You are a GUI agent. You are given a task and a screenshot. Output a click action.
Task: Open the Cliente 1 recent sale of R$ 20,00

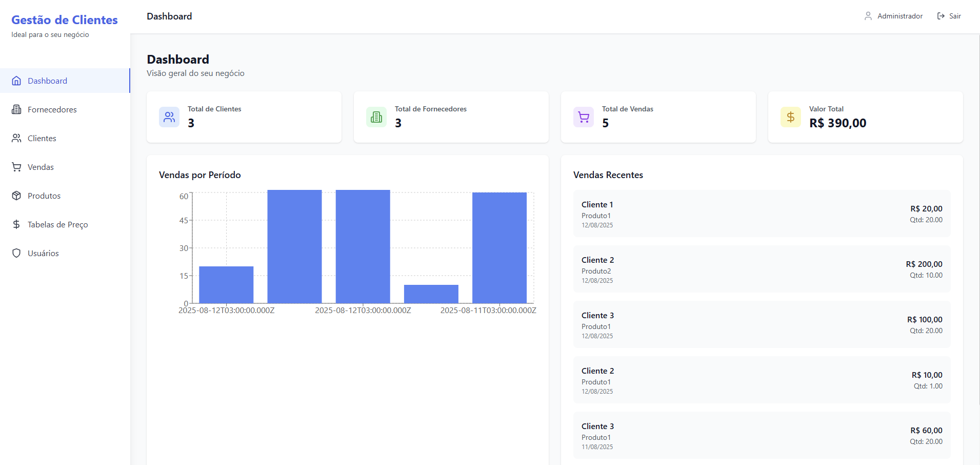click(762, 214)
